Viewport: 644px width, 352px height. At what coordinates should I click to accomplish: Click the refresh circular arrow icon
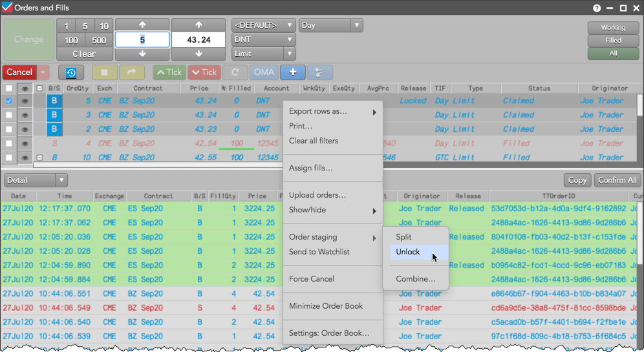(x=235, y=72)
